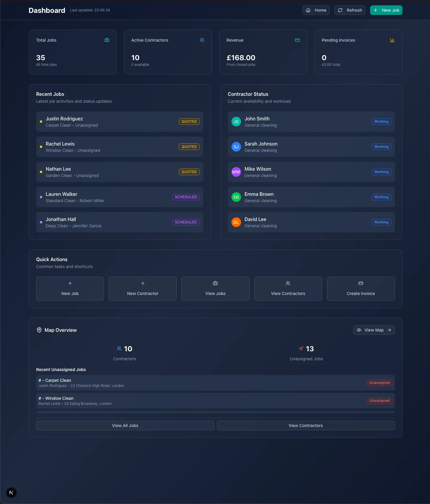Click QUOTED badge on Nathan Lee row

point(189,172)
